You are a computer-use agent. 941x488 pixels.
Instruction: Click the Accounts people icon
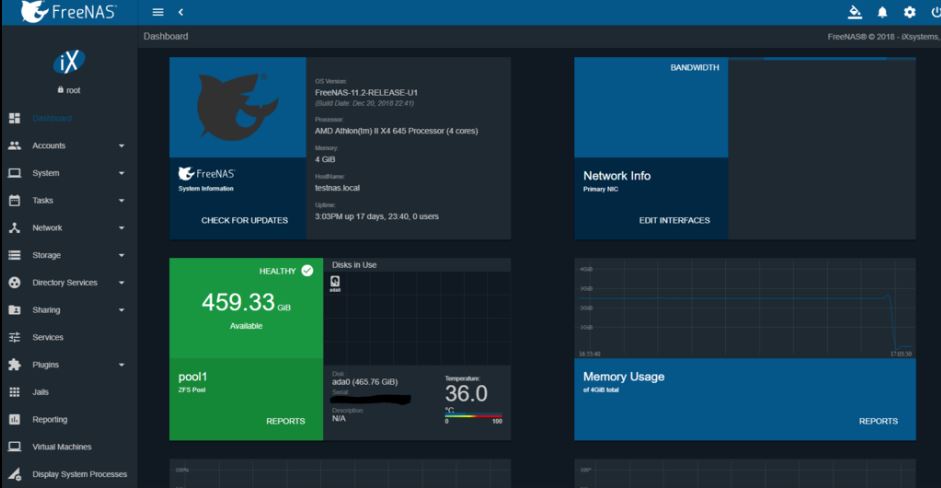tap(14, 145)
